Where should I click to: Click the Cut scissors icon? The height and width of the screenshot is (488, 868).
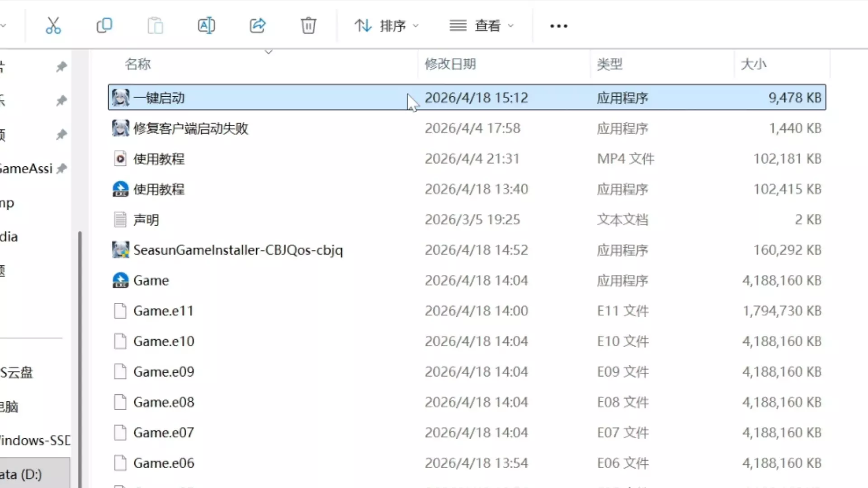click(53, 26)
